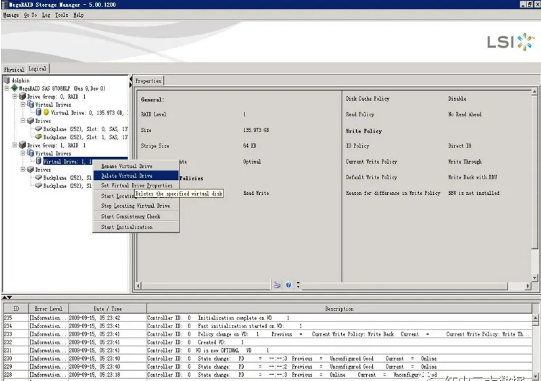Select Drive Group 0 icon
The height and width of the screenshot is (381, 541).
[x=22, y=96]
